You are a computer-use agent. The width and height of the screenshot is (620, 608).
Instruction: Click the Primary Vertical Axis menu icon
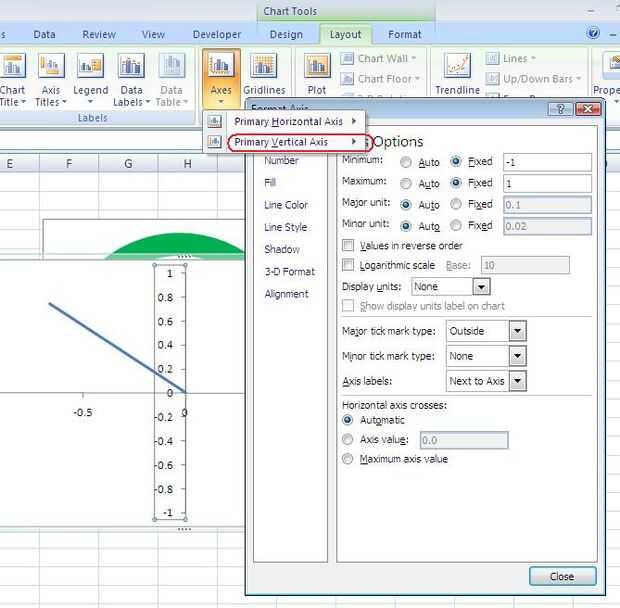click(214, 142)
